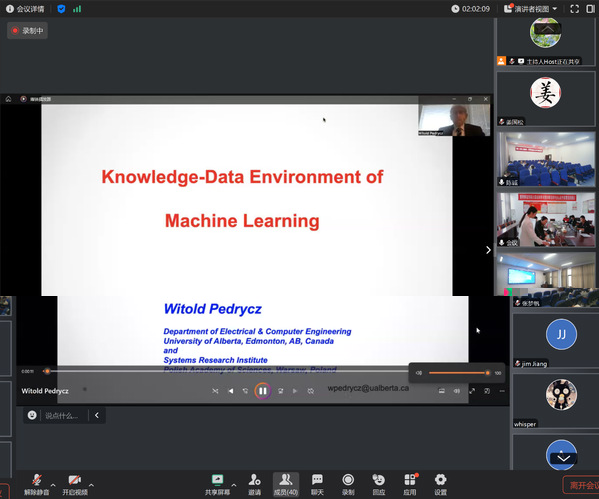
Task: Mute via speaker icon in volume popup
Action: (419, 373)
